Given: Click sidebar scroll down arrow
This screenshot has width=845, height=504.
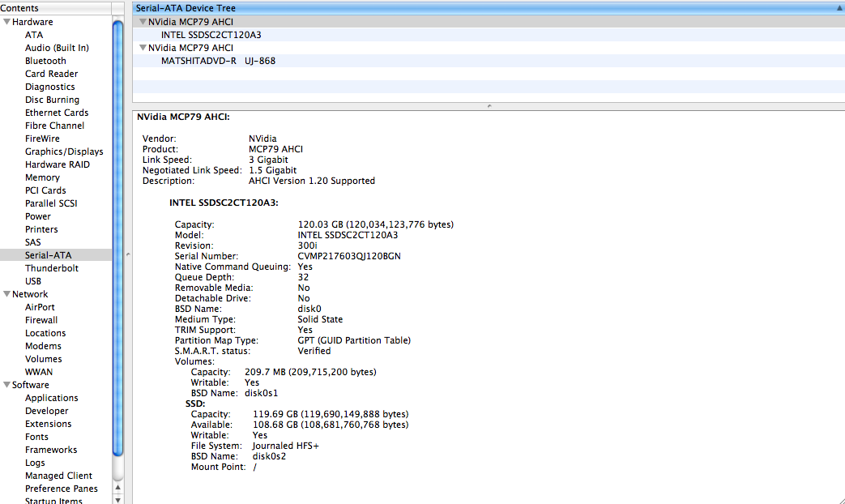Looking at the screenshot, I should pyautogui.click(x=118, y=500).
